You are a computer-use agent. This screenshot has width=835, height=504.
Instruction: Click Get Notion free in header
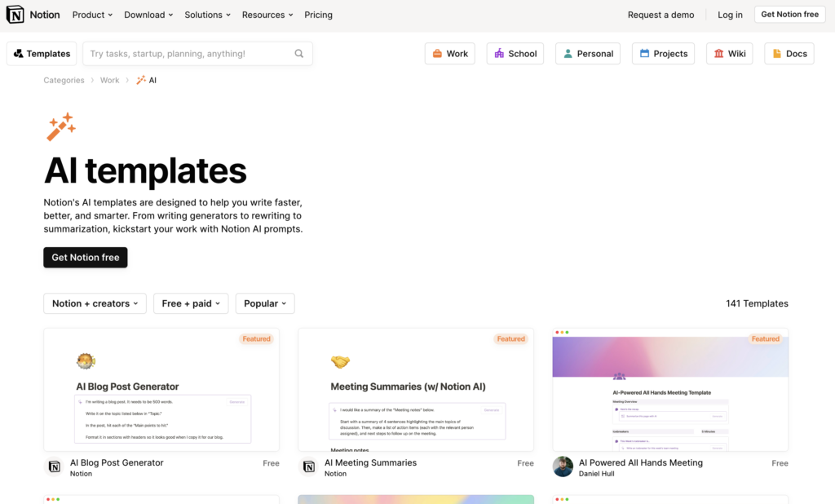coord(789,15)
